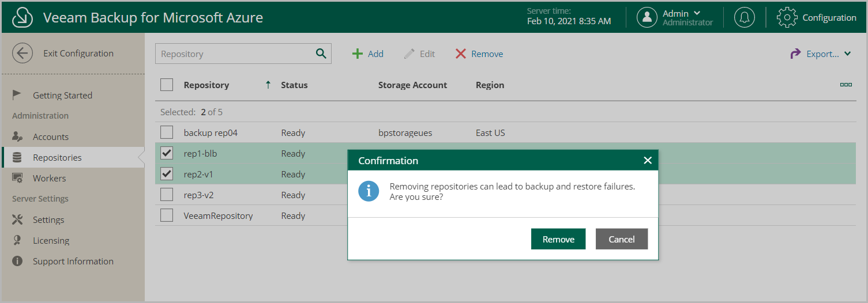Select the 'rep2-v1' repository name

[x=199, y=174]
